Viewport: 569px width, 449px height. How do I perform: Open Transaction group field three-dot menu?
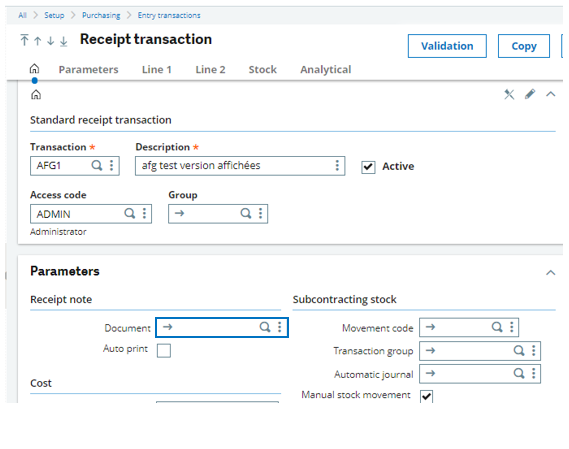pos(533,351)
